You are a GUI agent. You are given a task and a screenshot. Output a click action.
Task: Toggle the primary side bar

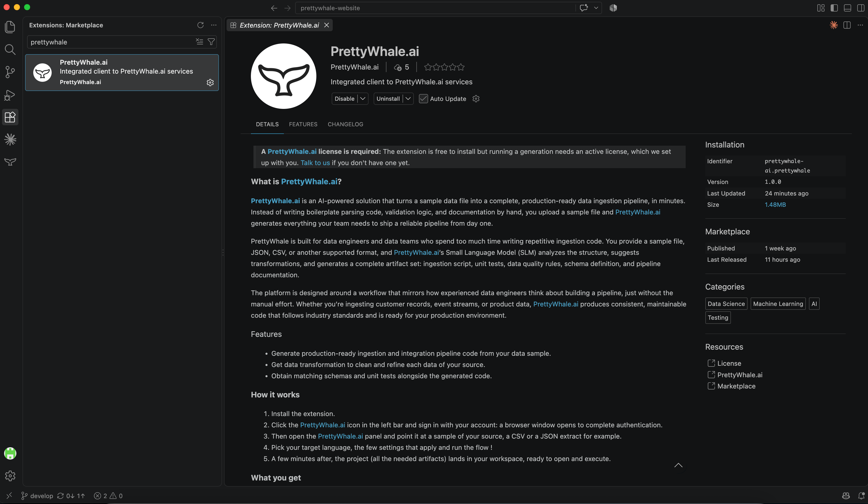coord(834,8)
